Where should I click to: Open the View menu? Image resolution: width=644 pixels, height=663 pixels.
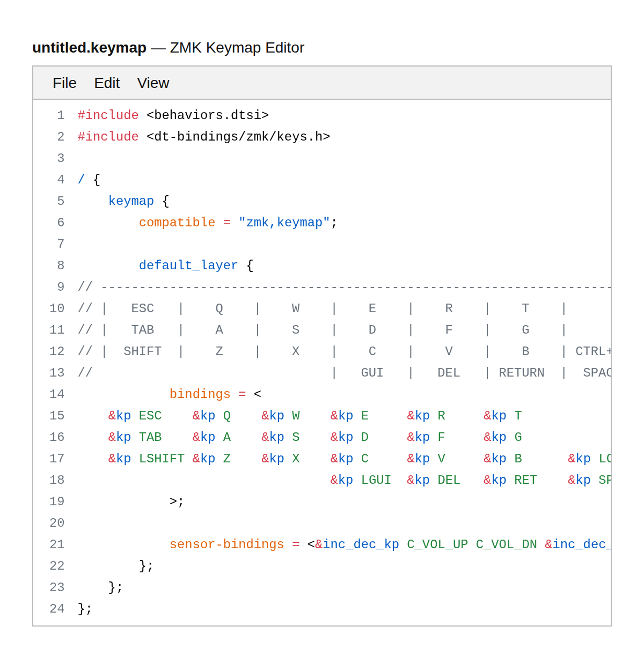click(x=153, y=83)
